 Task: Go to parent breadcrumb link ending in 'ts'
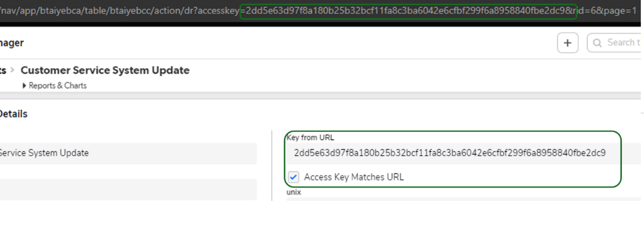tap(3, 71)
